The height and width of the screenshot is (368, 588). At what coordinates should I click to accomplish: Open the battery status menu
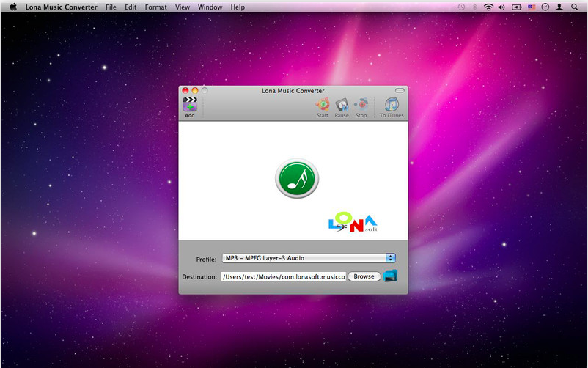click(x=517, y=7)
